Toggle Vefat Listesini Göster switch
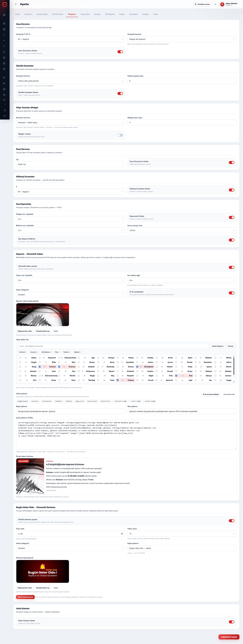This screenshot has height=644, width=243. (x=231, y=622)
